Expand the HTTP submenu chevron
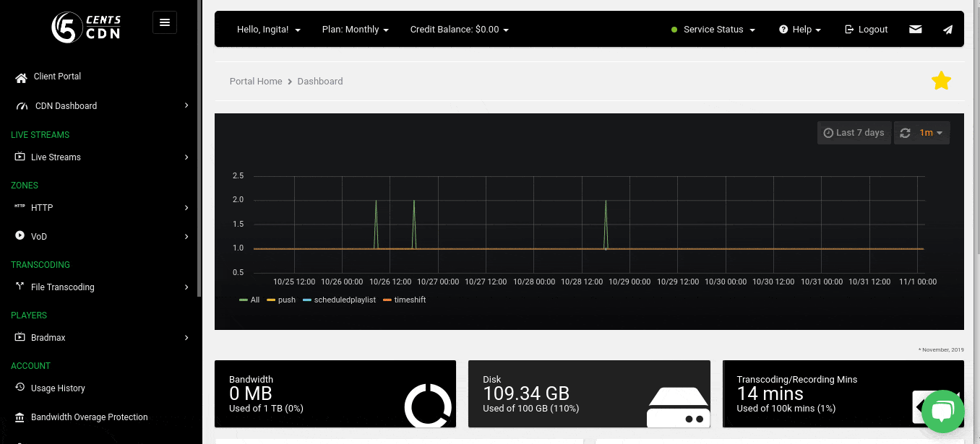 tap(186, 207)
